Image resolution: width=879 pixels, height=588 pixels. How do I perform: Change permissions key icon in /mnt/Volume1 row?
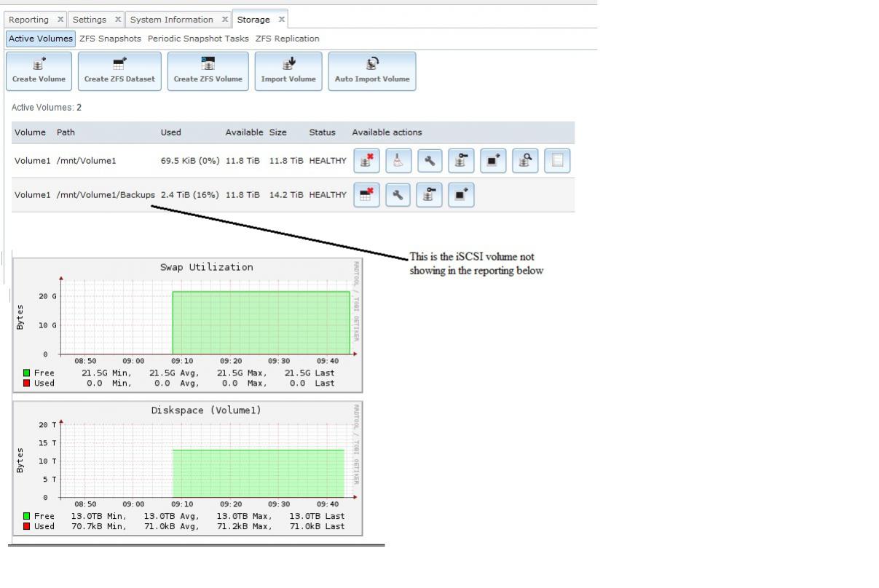(461, 161)
